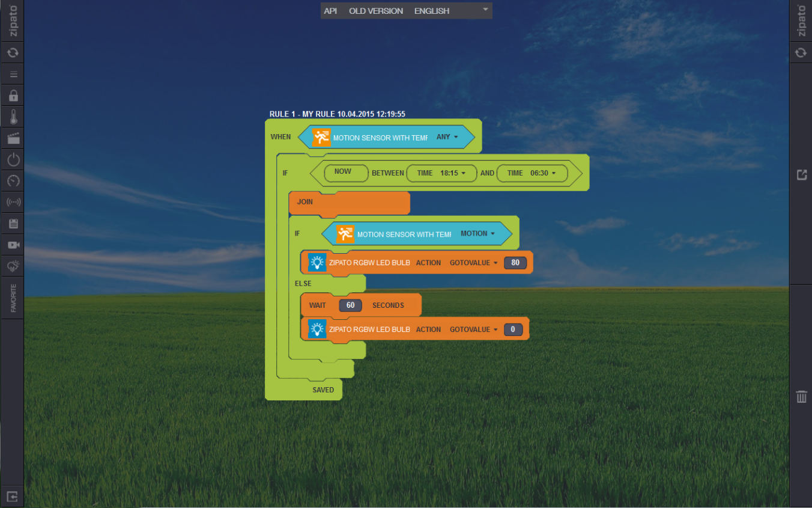Click the export share icon on right

(x=801, y=174)
